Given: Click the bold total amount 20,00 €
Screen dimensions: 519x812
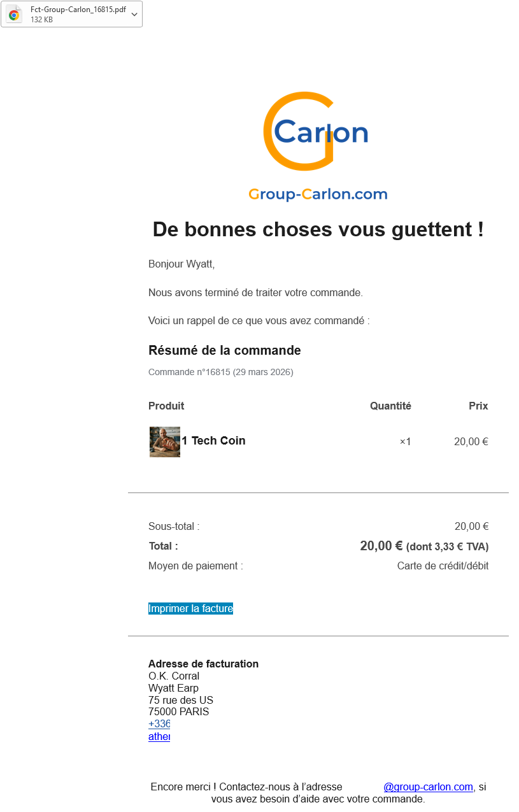Looking at the screenshot, I should tap(381, 546).
